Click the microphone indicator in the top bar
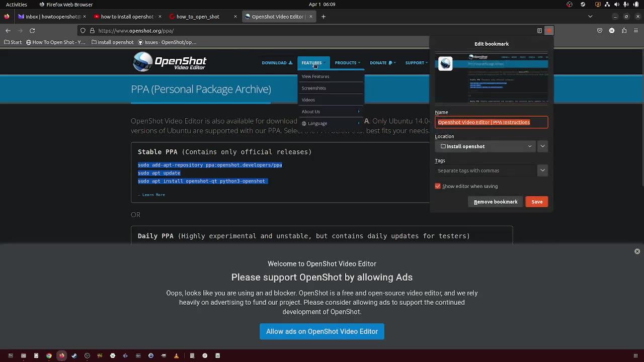644x362 pixels. pyautogui.click(x=625, y=5)
